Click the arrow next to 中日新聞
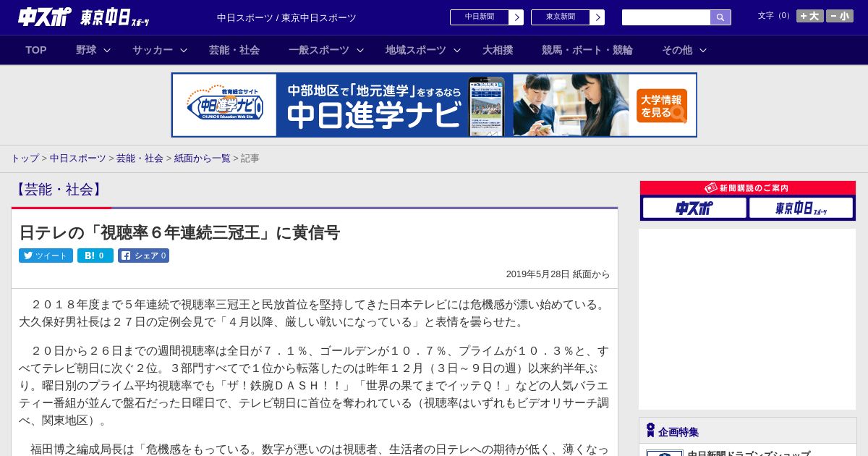This screenshot has width=868, height=456. tap(516, 17)
